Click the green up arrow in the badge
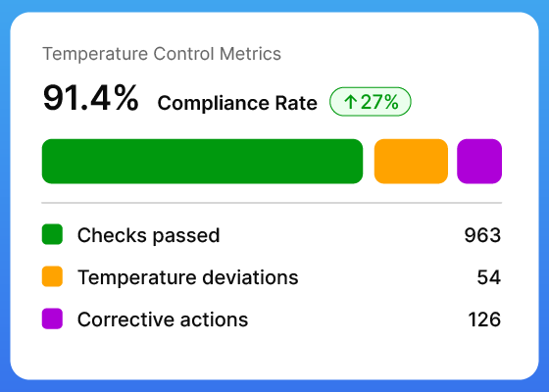This screenshot has height=392, width=549. point(351,102)
